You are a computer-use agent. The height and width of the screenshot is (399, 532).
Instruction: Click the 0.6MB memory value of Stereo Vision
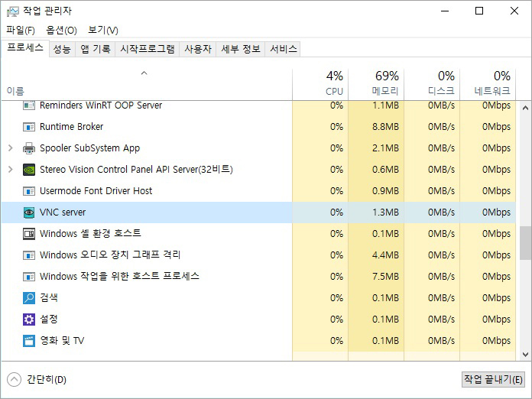[385, 170]
